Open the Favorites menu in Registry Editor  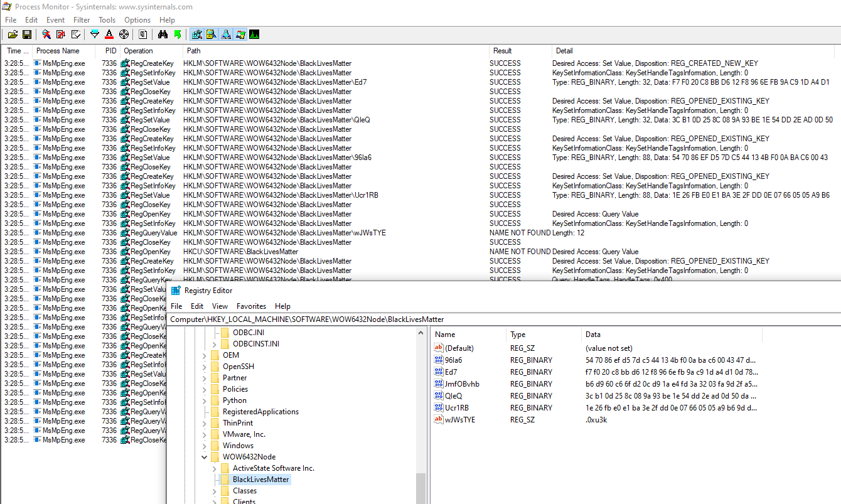(251, 306)
